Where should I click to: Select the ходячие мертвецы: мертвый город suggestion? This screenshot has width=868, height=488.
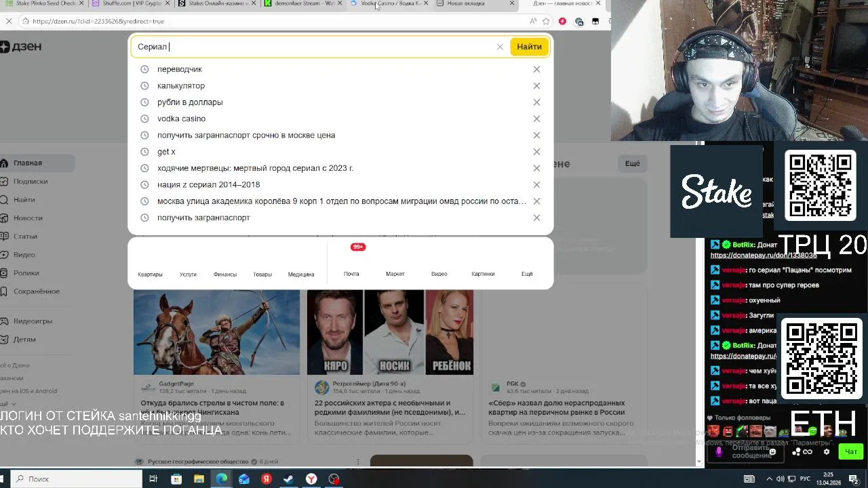[x=255, y=168]
